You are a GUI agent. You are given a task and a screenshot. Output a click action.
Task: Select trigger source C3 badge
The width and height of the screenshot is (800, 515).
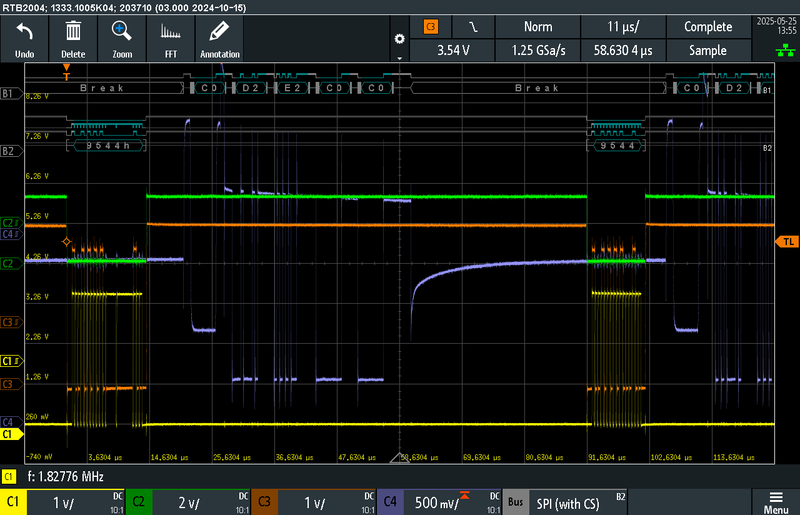pos(431,27)
